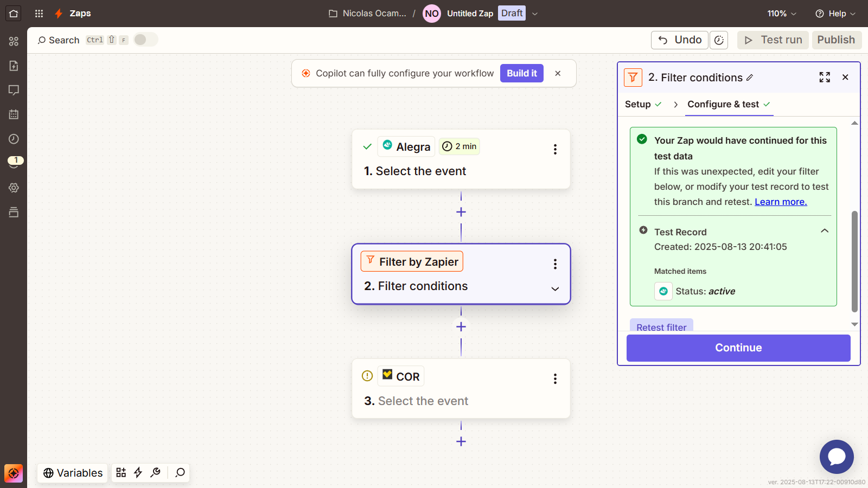Open the sidebar apps icon
Image resolution: width=868 pixels, height=488 pixels.
click(14, 41)
